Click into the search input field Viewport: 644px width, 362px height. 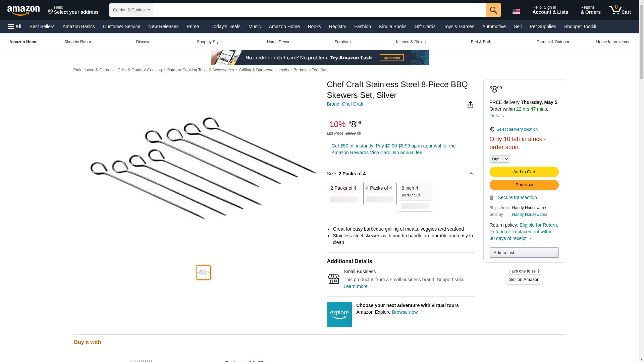319,10
